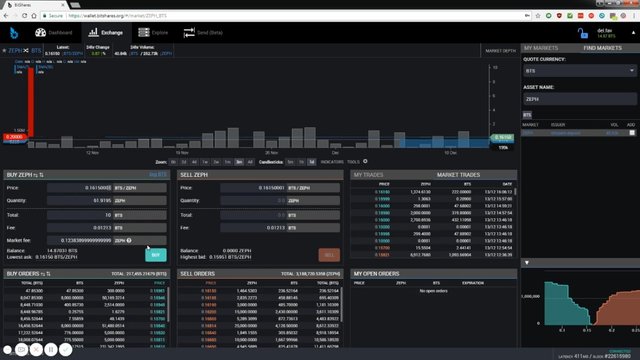This screenshot has height=360, width=640.
Task: Click the Sell Price input field
Action: (253, 188)
